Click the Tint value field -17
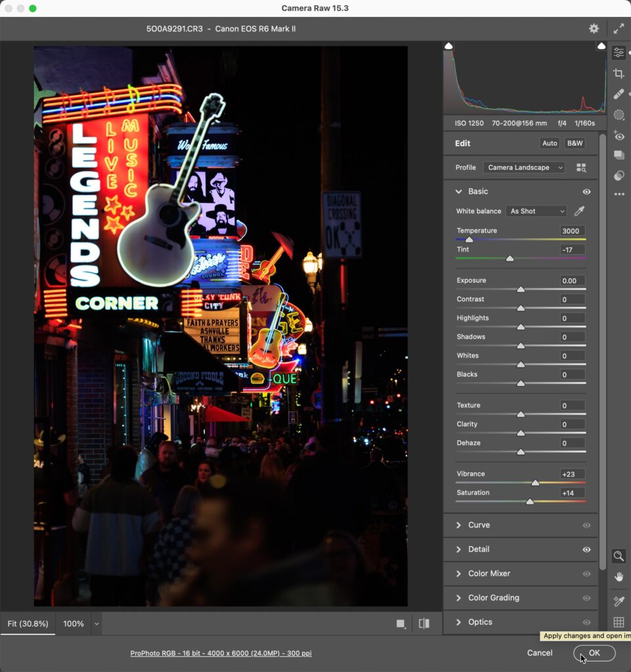 tap(573, 249)
